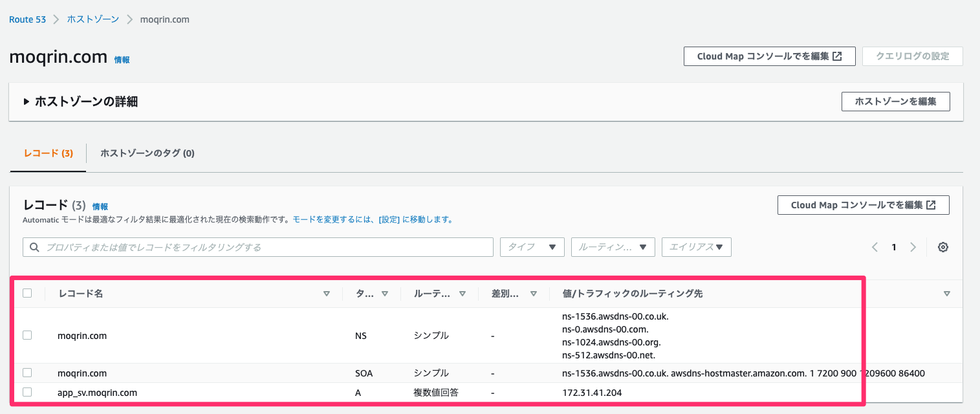The image size is (980, 414).
Task: Switch to the ホストゾーンのタグ (0) tab
Action: [147, 153]
